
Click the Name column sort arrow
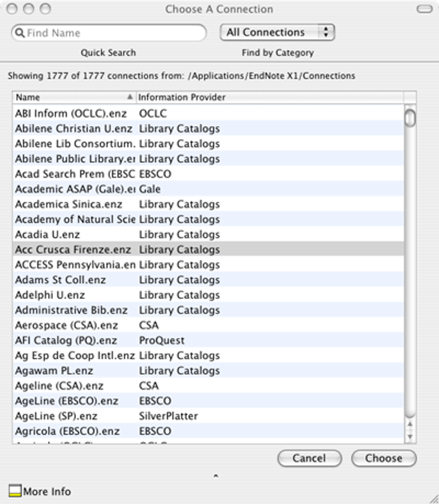130,97
